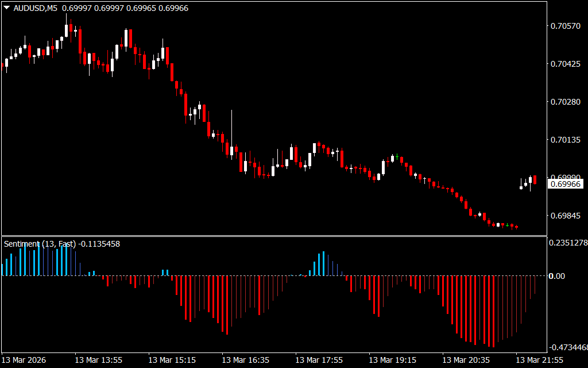588x368 pixels.
Task: Click the 0.00 zero level label
Action: [x=557, y=276]
